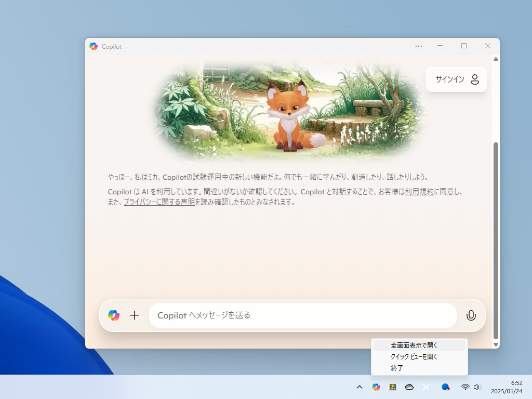
Task: Open the plus attachment icon in the chat bar
Action: coord(135,315)
